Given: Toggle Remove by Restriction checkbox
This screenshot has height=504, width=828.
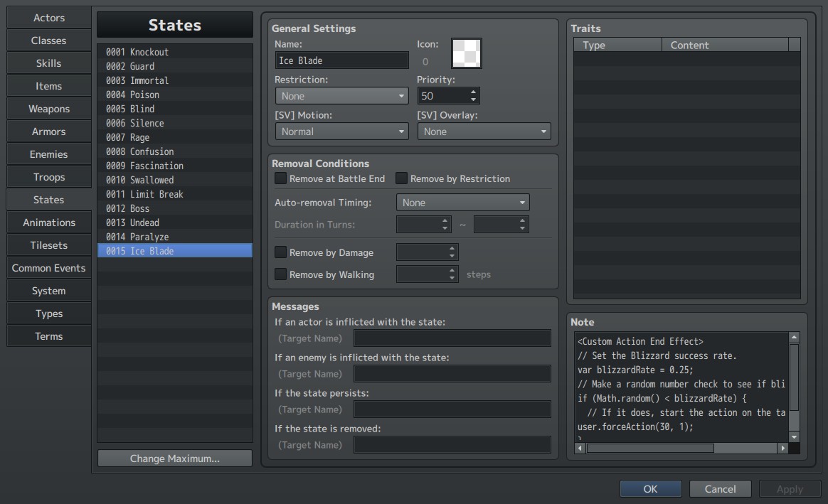Looking at the screenshot, I should point(401,178).
